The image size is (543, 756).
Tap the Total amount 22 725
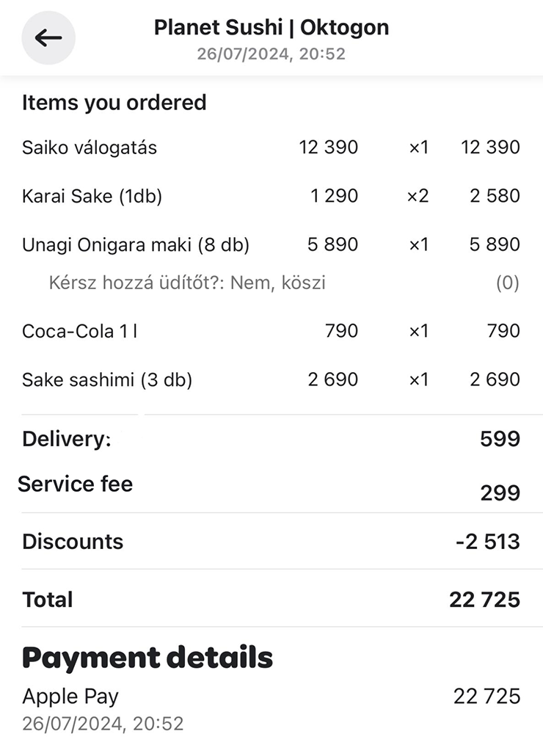(485, 600)
